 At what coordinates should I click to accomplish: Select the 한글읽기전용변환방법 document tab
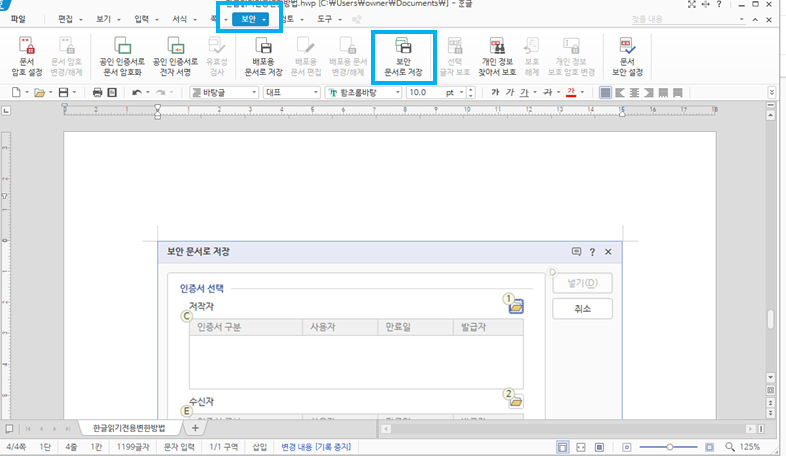[129, 428]
